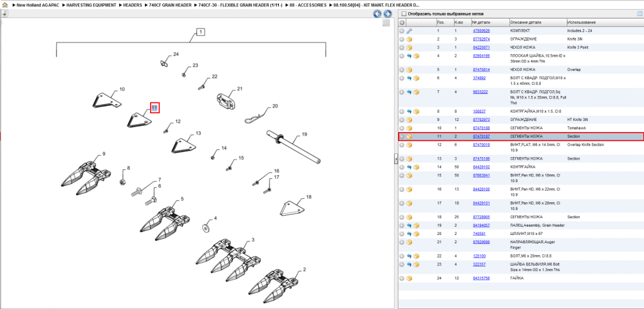Click the blue supersession arrow for part 83984166

(x=410, y=56)
